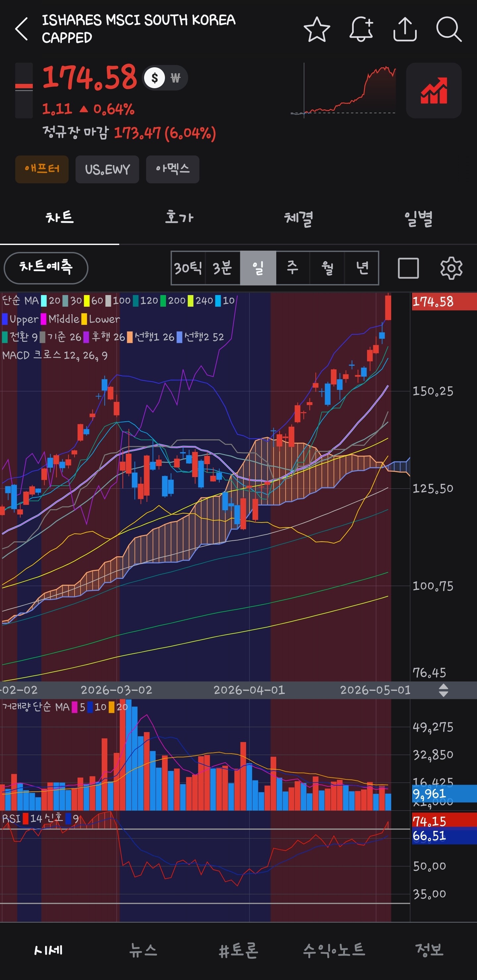Tap the MA 60 yellow color swatch
The width and height of the screenshot is (477, 980).
tap(87, 301)
